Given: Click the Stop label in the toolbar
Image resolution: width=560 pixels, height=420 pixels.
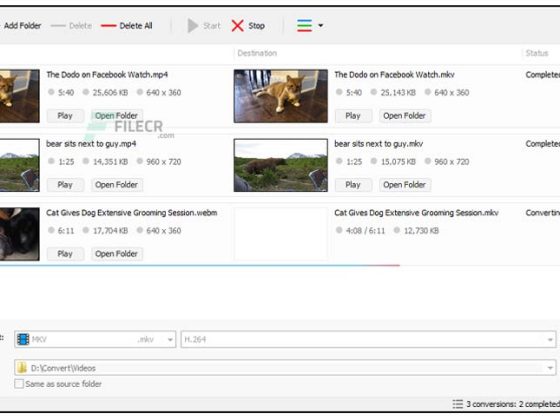Looking at the screenshot, I should (x=256, y=26).
